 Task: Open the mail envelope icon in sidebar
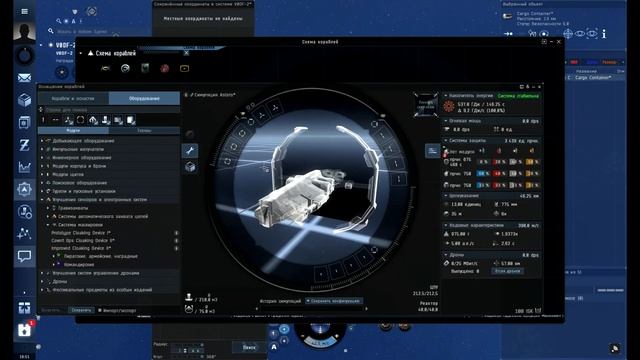tap(24, 78)
